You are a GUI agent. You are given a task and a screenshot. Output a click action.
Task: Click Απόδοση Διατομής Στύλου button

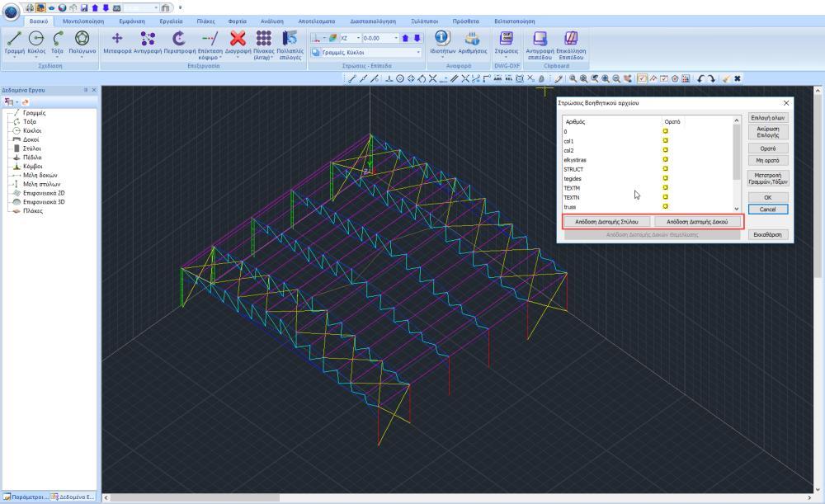[x=606, y=222]
